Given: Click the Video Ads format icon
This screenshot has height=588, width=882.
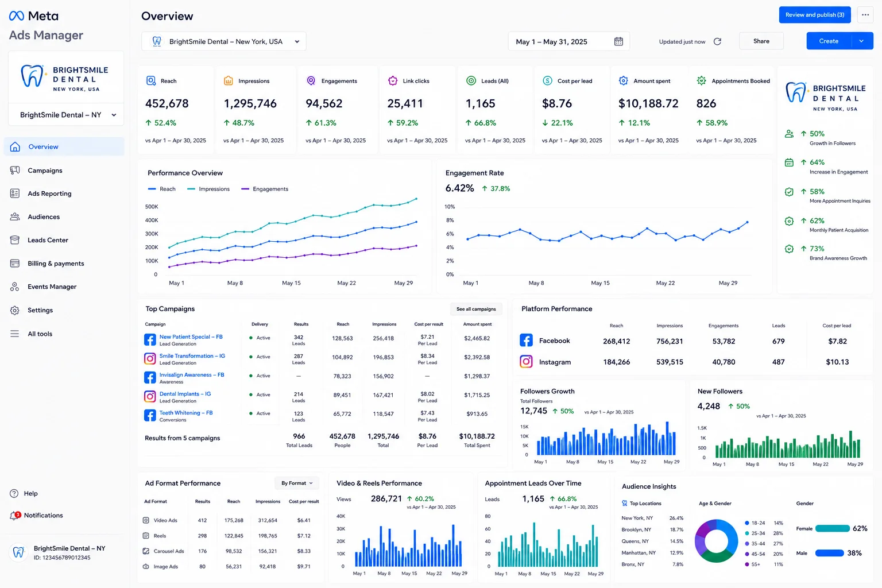Looking at the screenshot, I should (x=146, y=520).
